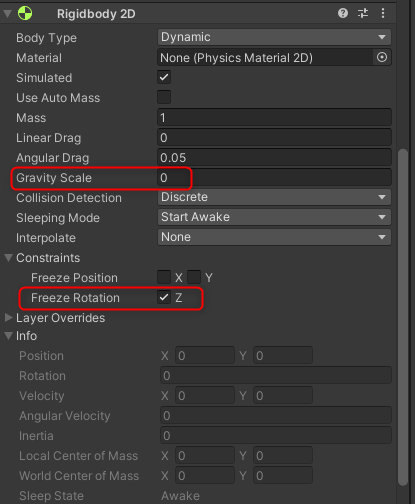Enable Freeze Position Y checkbox
The height and width of the screenshot is (504, 415).
(194, 277)
